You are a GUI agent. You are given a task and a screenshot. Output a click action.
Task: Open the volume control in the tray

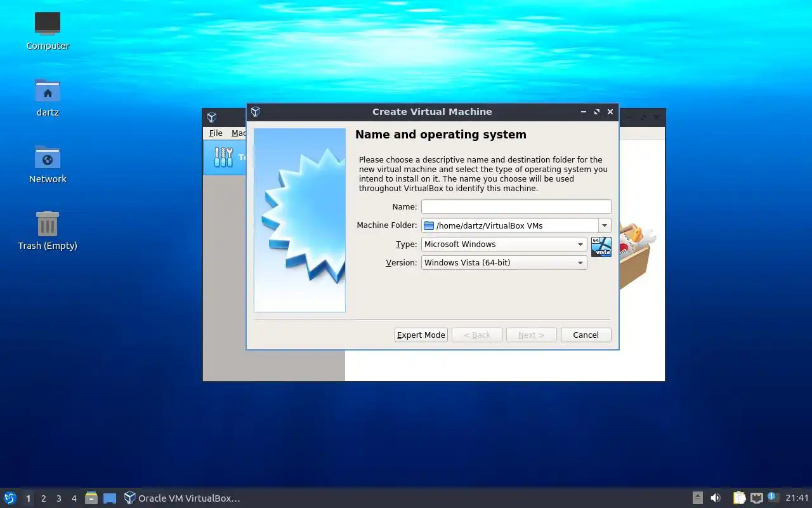tap(716, 498)
